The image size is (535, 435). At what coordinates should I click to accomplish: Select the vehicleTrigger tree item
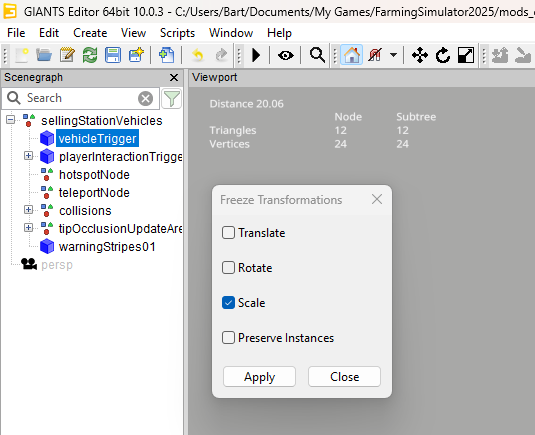(x=97, y=139)
